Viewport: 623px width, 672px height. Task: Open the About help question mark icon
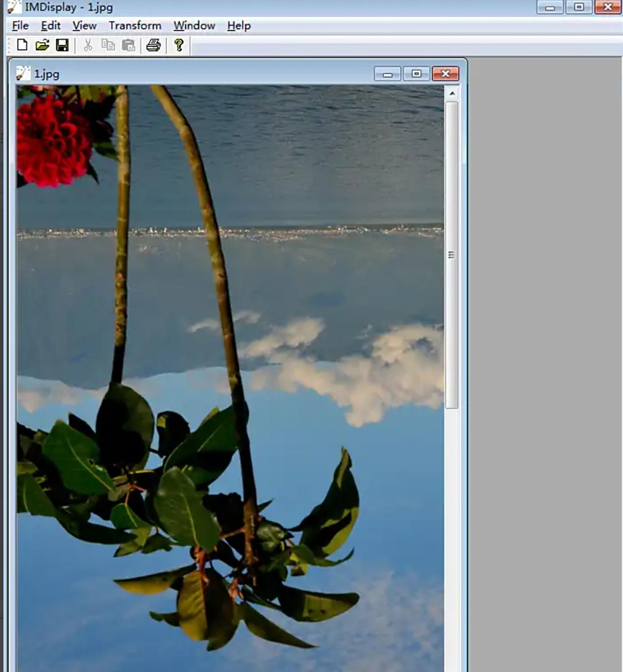tap(179, 45)
